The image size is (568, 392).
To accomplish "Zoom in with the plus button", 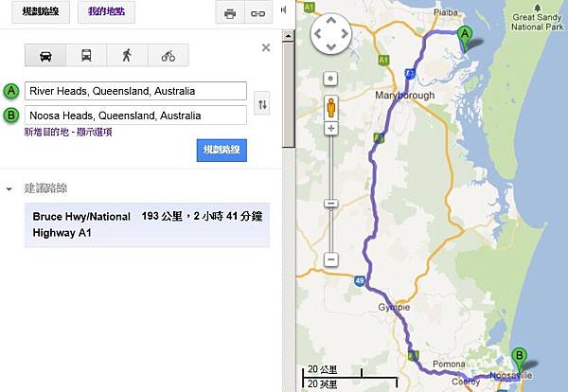I will [330, 128].
